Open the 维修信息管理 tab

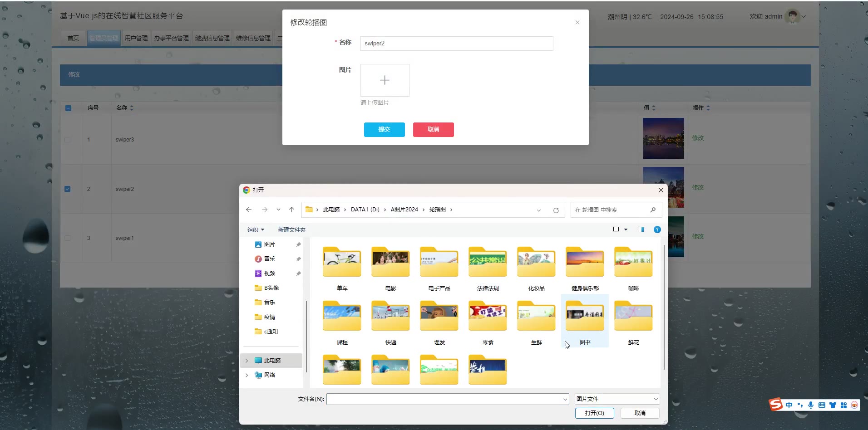click(253, 38)
